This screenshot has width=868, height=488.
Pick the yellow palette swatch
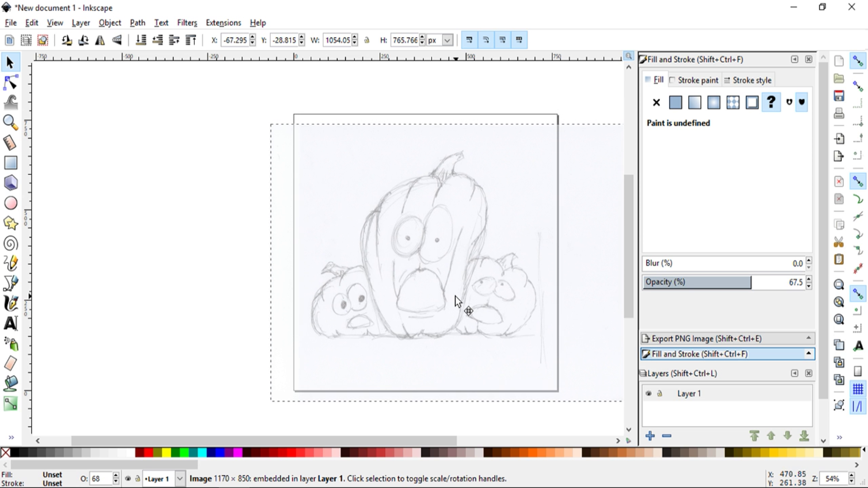pos(166,452)
